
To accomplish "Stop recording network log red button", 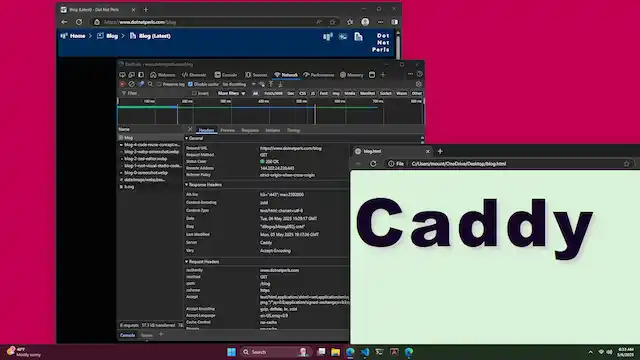I will click(x=122, y=84).
